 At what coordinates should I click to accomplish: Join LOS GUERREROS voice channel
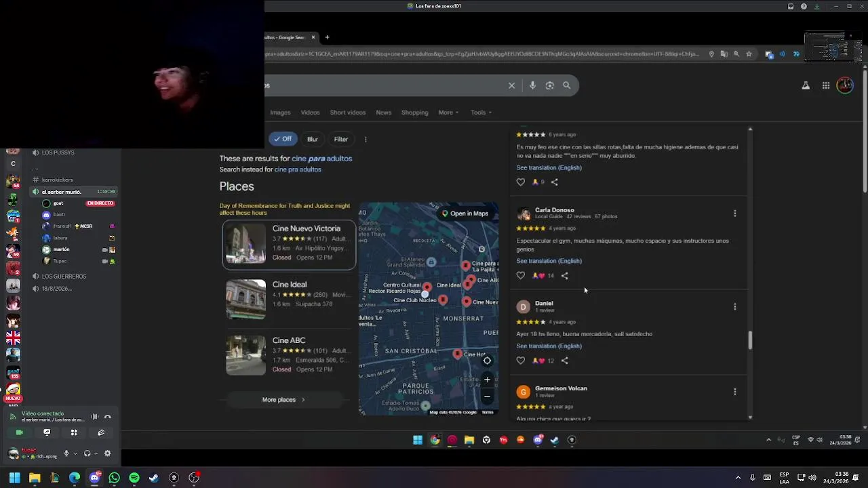coord(64,277)
